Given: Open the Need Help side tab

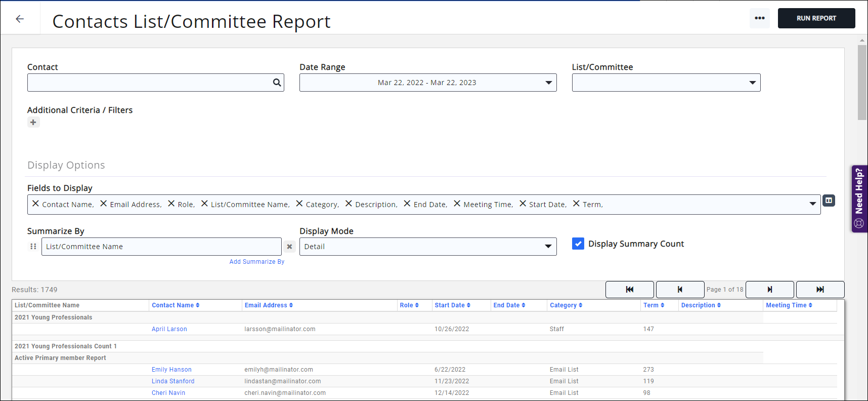Looking at the screenshot, I should coord(859,198).
